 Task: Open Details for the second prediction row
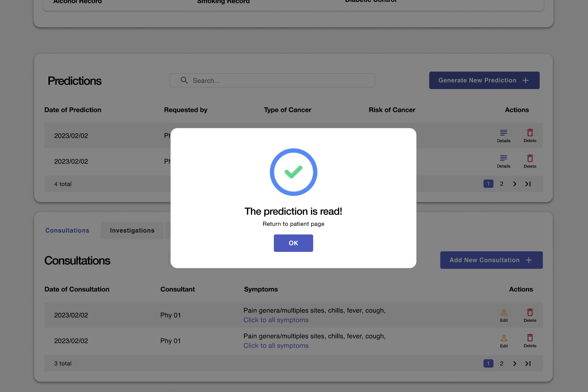pyautogui.click(x=503, y=161)
